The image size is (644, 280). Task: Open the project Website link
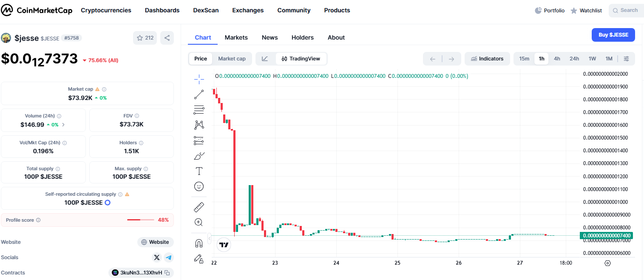[156, 242]
